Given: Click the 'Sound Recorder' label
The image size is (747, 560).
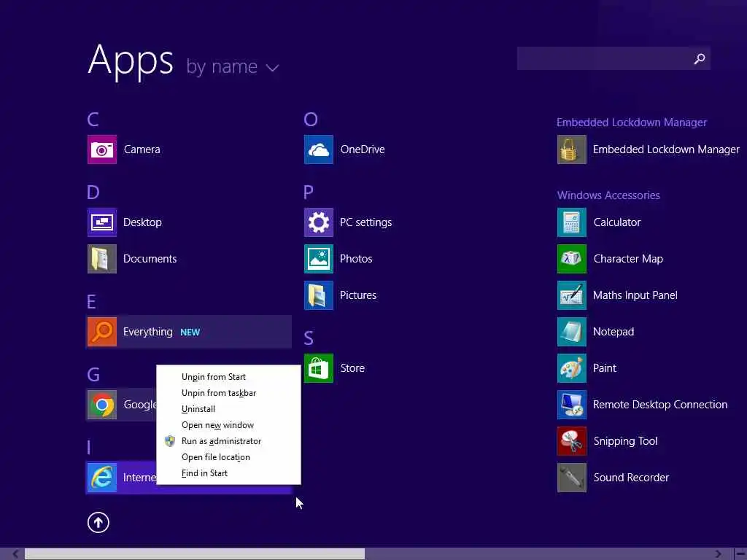Looking at the screenshot, I should (x=631, y=478).
